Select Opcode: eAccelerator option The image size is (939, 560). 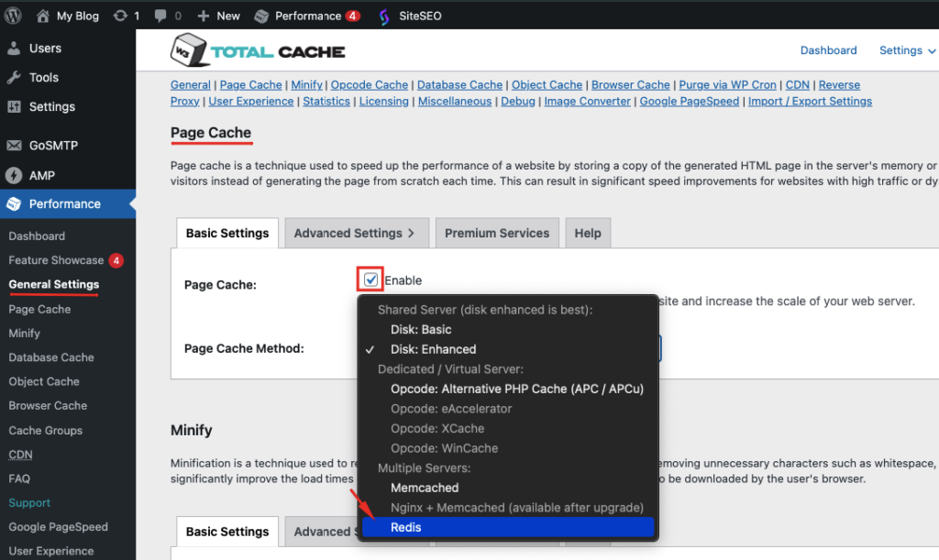(x=451, y=409)
